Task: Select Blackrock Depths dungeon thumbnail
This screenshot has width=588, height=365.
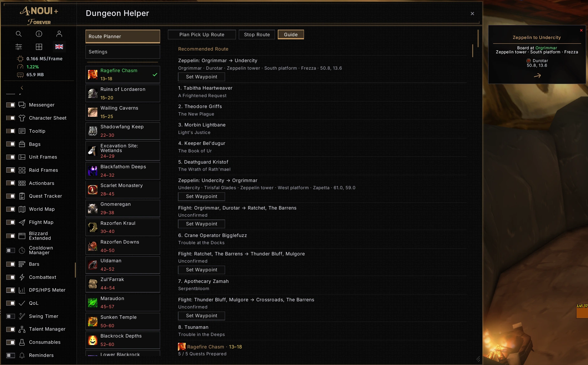Action: coord(93,340)
